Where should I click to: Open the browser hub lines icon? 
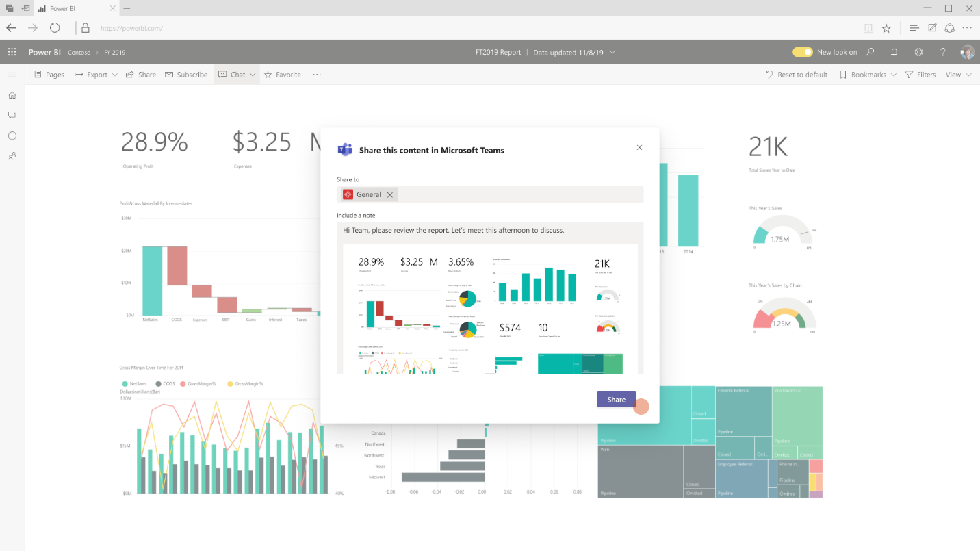[914, 28]
